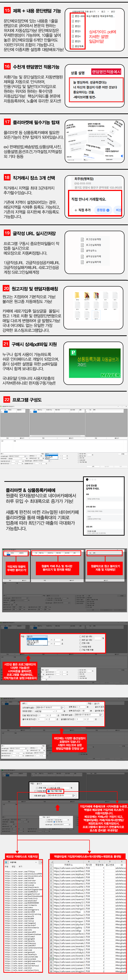Viewport: 128px width, 980px height.
Task: Remove the 증평읍 location chip
Action: tap(108, 210)
